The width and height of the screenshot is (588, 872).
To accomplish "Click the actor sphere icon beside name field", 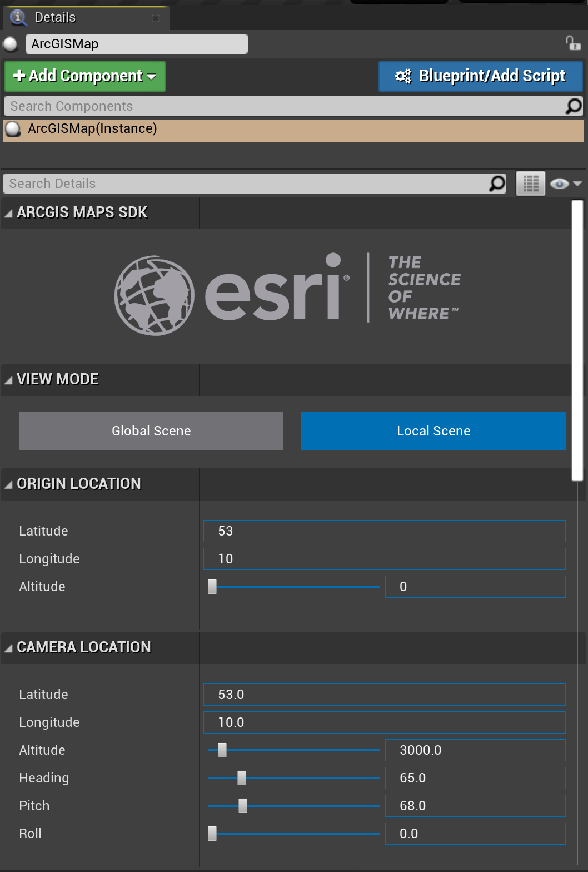I will coord(11,44).
